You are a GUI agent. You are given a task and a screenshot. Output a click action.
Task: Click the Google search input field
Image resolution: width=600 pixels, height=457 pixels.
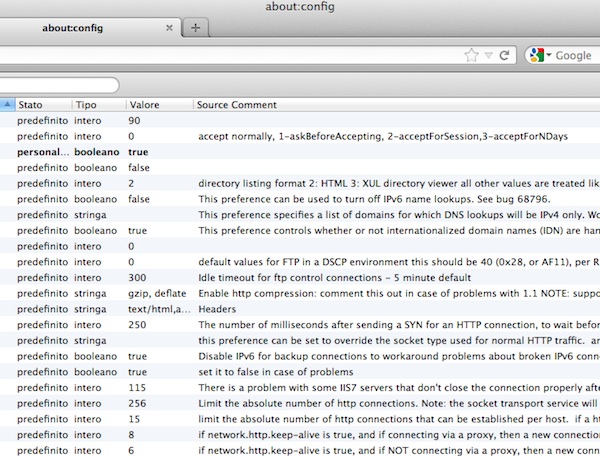coord(577,55)
